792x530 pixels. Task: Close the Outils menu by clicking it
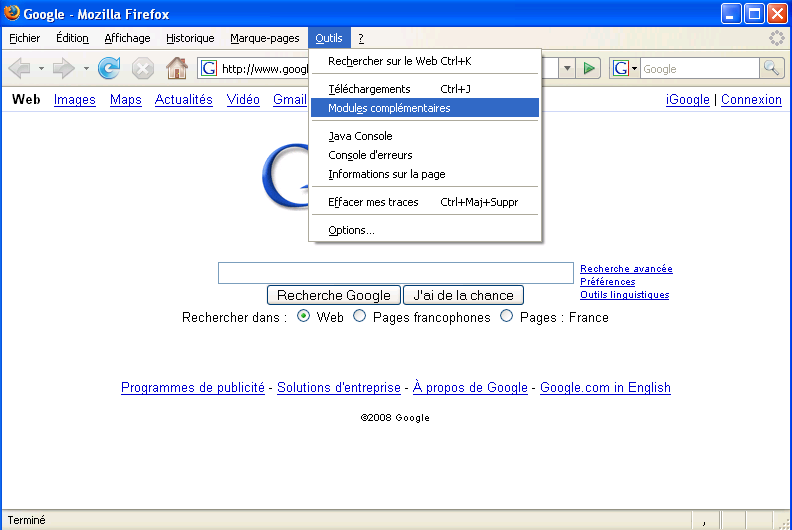pos(329,38)
